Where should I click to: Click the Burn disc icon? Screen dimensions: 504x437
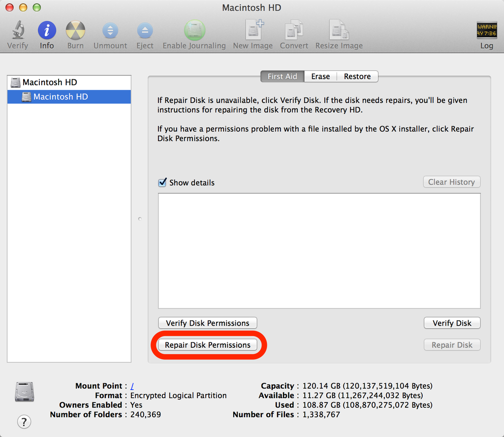[75, 31]
